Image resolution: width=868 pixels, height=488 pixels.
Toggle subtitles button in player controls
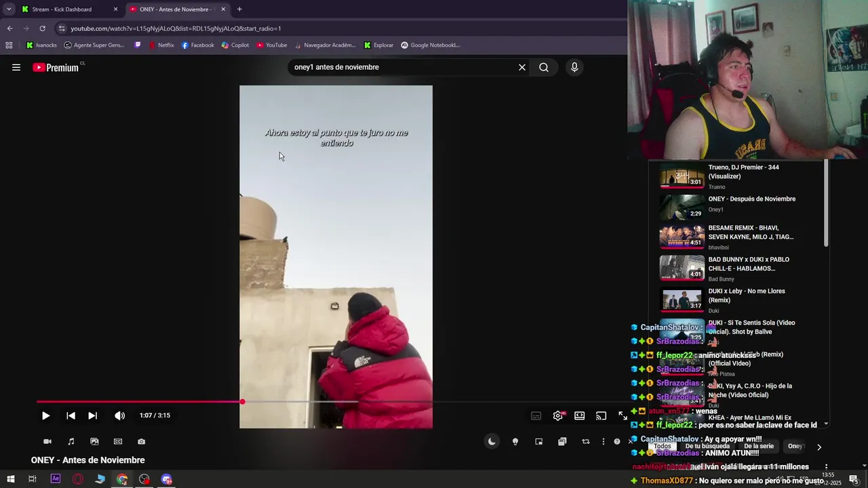click(536, 415)
